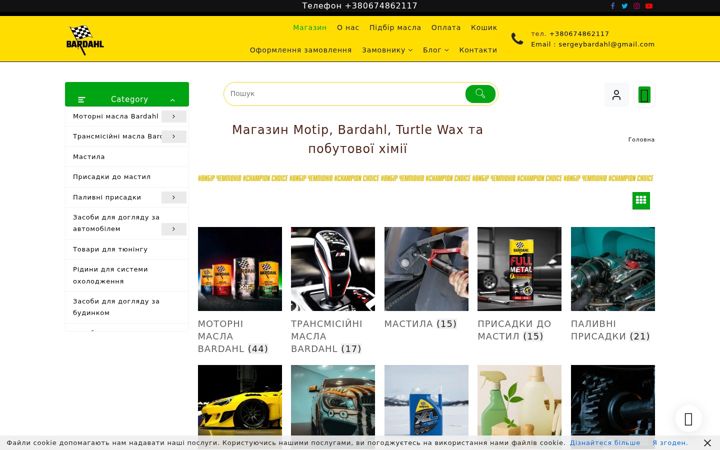Screen dimensions: 720x450
Task: Open the Блог dropdown menu
Action: (436, 50)
